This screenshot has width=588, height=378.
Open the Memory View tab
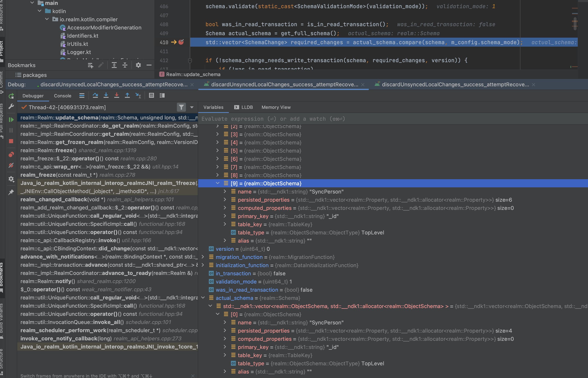(x=276, y=107)
